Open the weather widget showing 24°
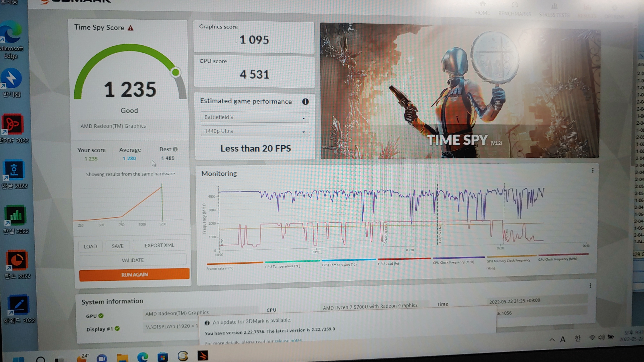Screen dimensions: 644x362 pyautogui.click(x=83, y=357)
